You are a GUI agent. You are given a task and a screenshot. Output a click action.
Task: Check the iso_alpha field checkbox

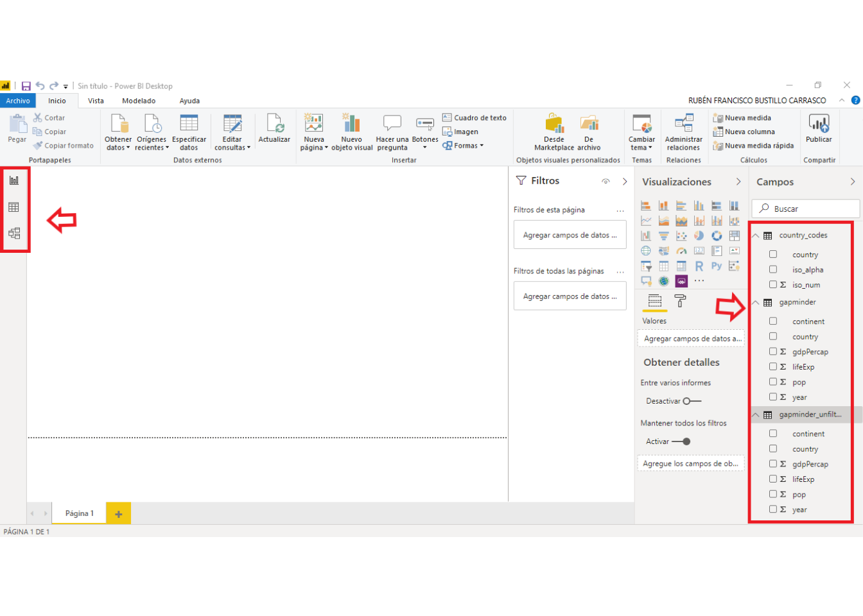coord(773,269)
